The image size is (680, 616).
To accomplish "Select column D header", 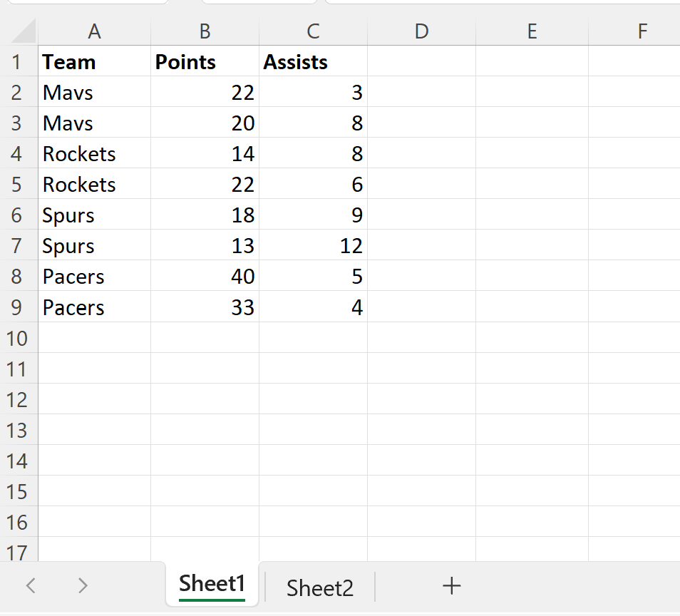I will click(x=421, y=31).
